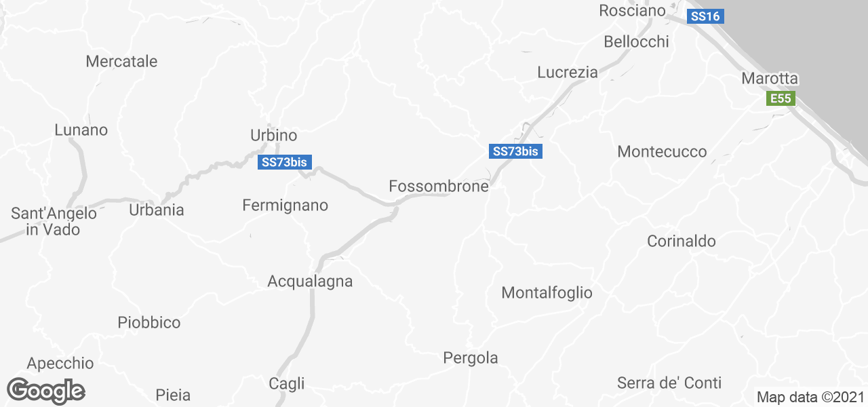Select the Sant'Angelo in Vado label
The image size is (868, 407).
pos(54,222)
